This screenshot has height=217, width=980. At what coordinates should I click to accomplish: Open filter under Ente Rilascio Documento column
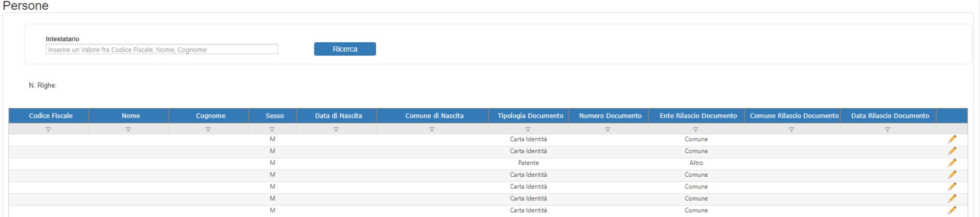tap(695, 129)
